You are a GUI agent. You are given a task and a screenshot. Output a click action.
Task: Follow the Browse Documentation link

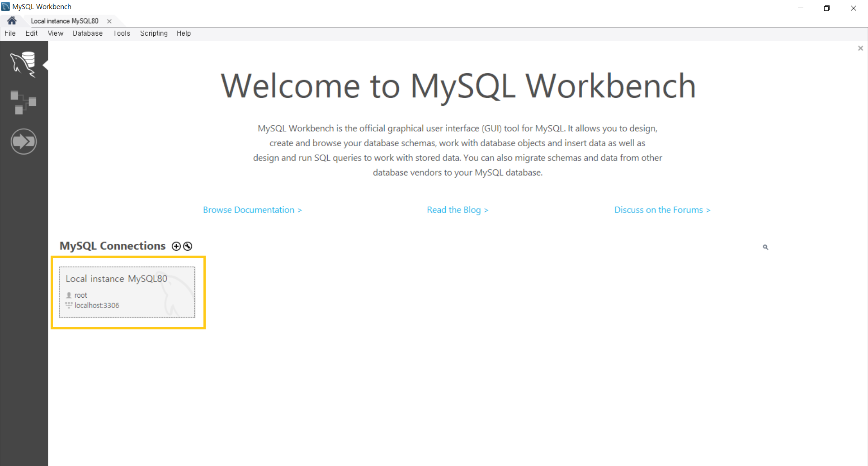252,210
